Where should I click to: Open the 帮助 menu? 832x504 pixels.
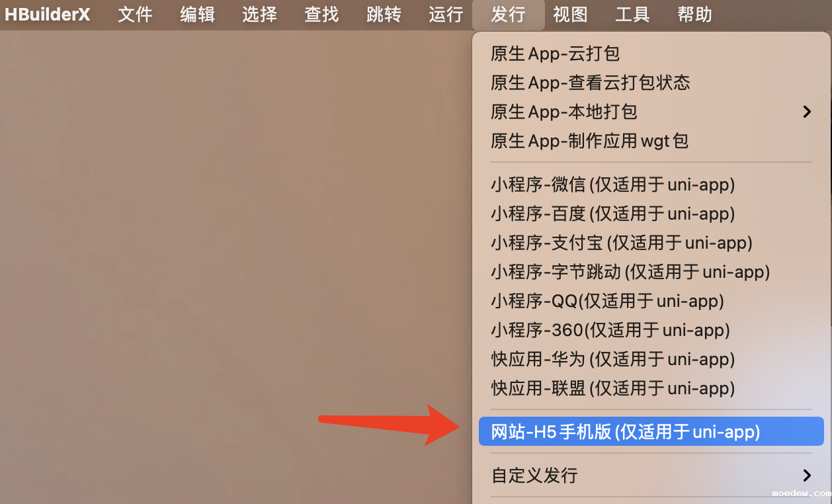694,14
